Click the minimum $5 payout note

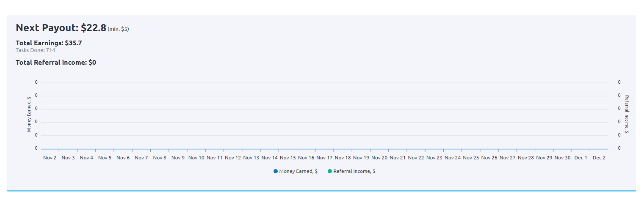click(118, 29)
